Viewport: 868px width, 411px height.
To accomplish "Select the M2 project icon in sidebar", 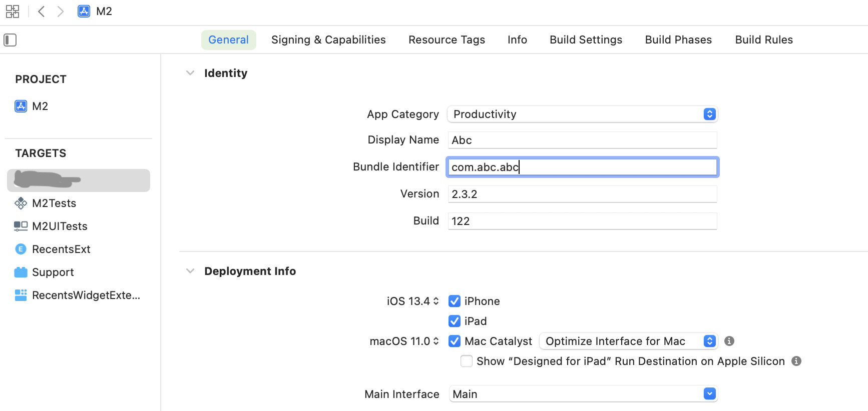I will (x=21, y=106).
